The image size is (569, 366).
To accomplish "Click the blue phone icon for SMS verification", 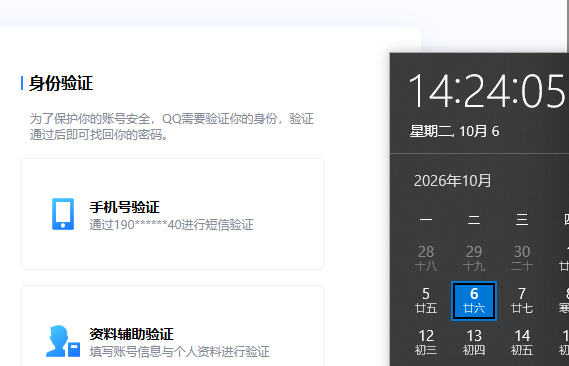I will click(x=63, y=214).
